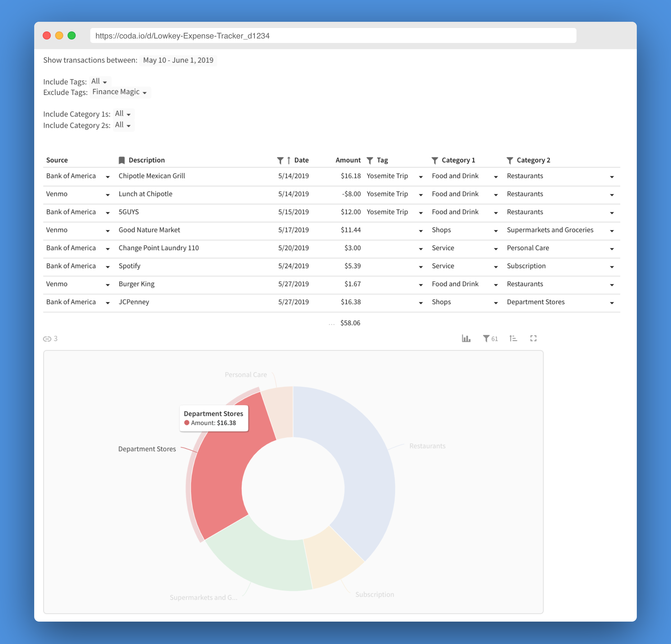Click the sort arrow next to the Date header
Screen dimensions: 671x644
click(289, 160)
